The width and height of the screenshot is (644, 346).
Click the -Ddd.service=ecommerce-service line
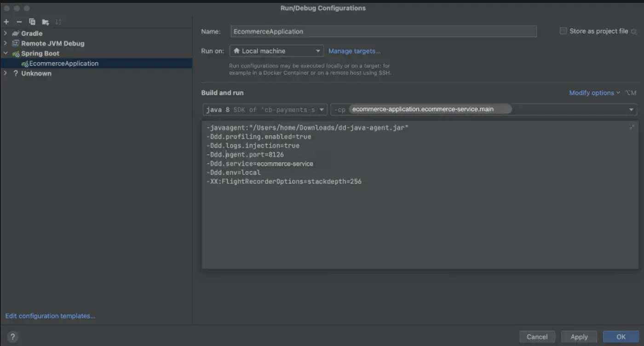260,164
